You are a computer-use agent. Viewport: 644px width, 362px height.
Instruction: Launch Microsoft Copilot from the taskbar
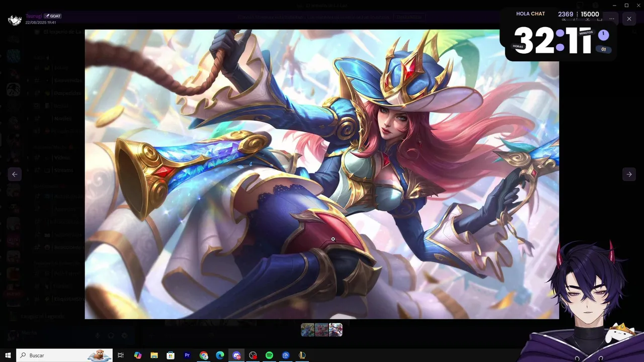(137, 355)
